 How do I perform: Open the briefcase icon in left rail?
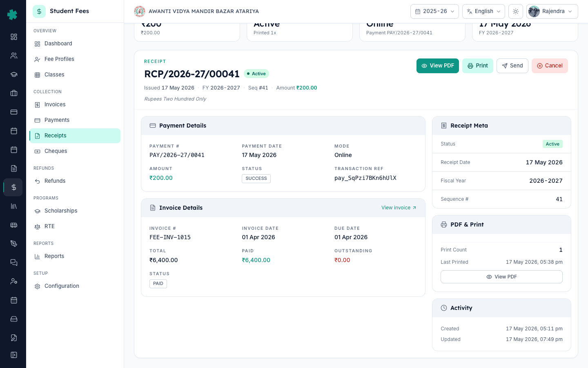[x=13, y=93]
